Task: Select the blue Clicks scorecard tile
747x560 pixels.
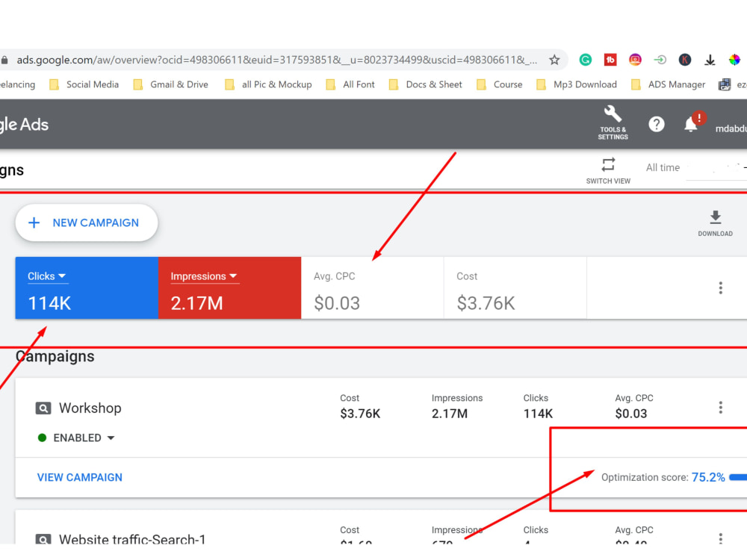Action: coord(87,287)
